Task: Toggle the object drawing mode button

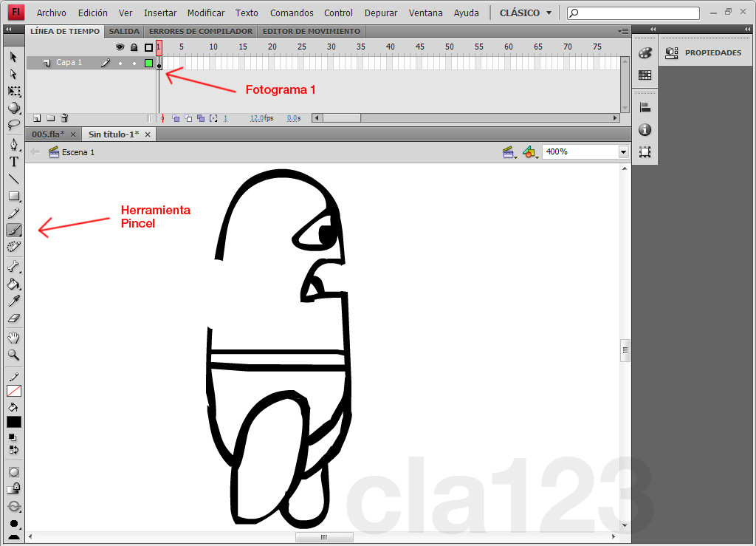Action: tap(14, 472)
